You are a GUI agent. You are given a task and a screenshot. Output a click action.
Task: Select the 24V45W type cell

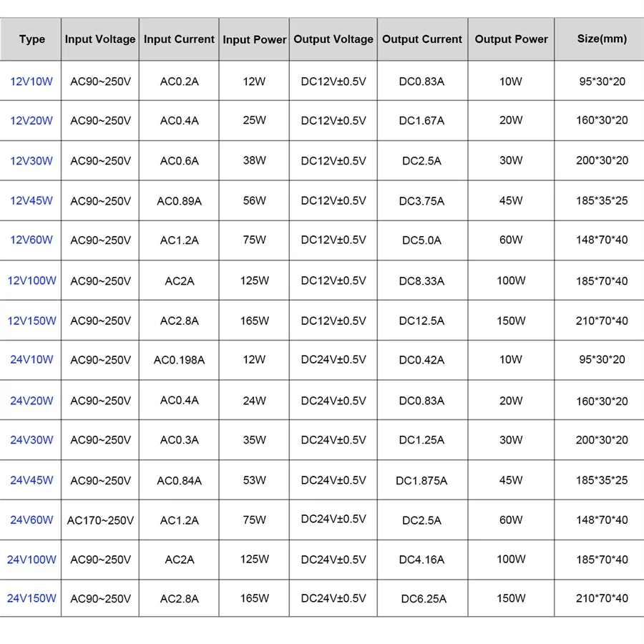pos(31,480)
